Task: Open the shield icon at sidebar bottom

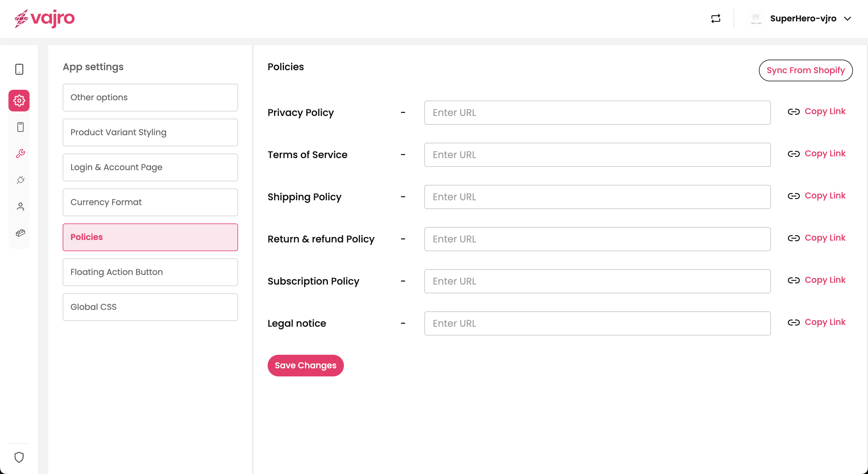Action: click(x=19, y=457)
